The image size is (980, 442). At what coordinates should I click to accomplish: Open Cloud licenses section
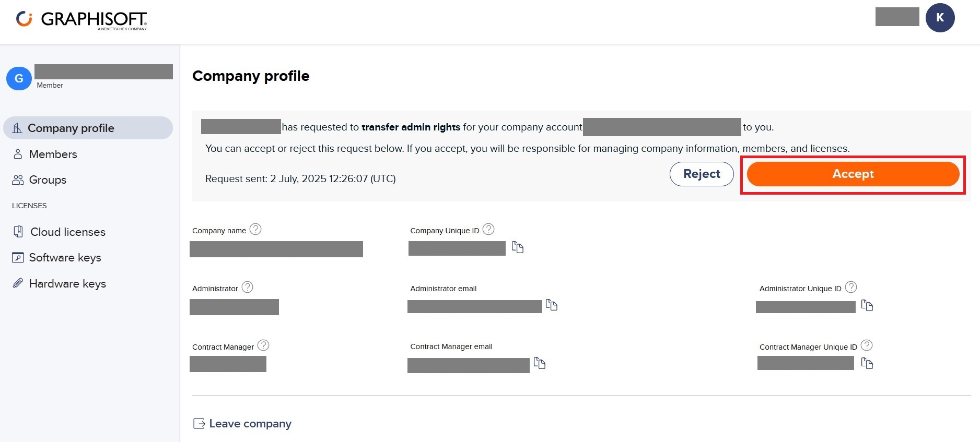67,232
